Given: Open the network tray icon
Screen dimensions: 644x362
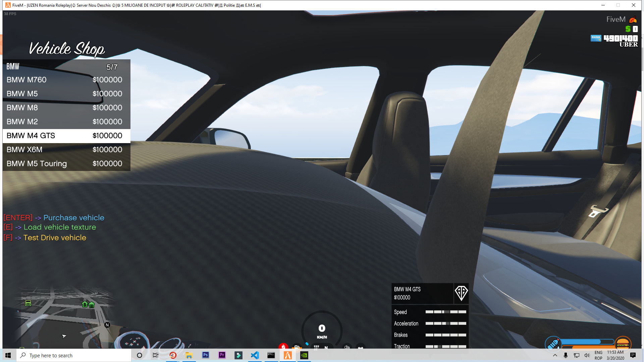Looking at the screenshot, I should 577,355.
